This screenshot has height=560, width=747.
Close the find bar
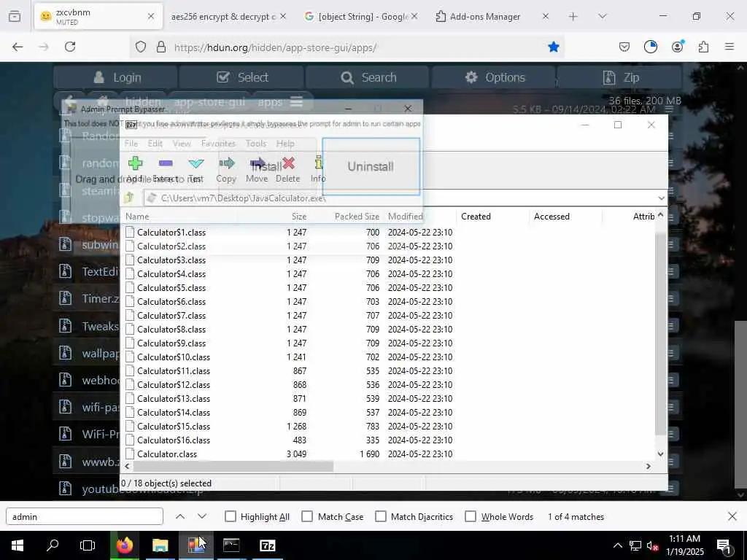pyautogui.click(x=732, y=516)
